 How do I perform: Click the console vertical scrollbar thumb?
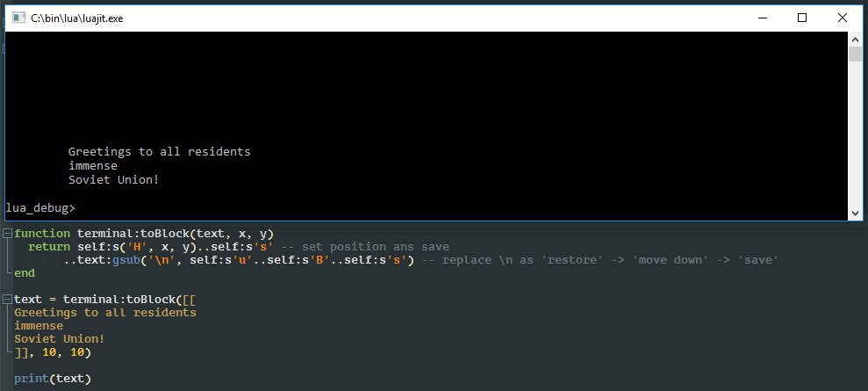coord(855,54)
